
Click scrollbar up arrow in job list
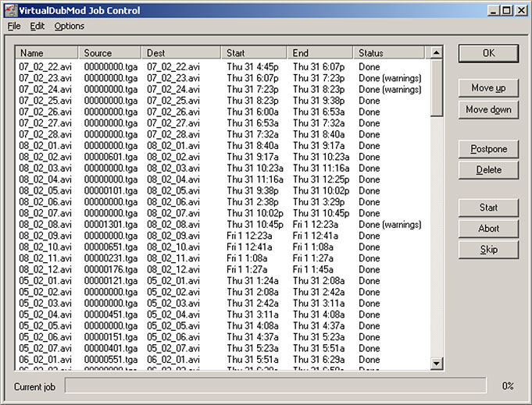click(437, 53)
